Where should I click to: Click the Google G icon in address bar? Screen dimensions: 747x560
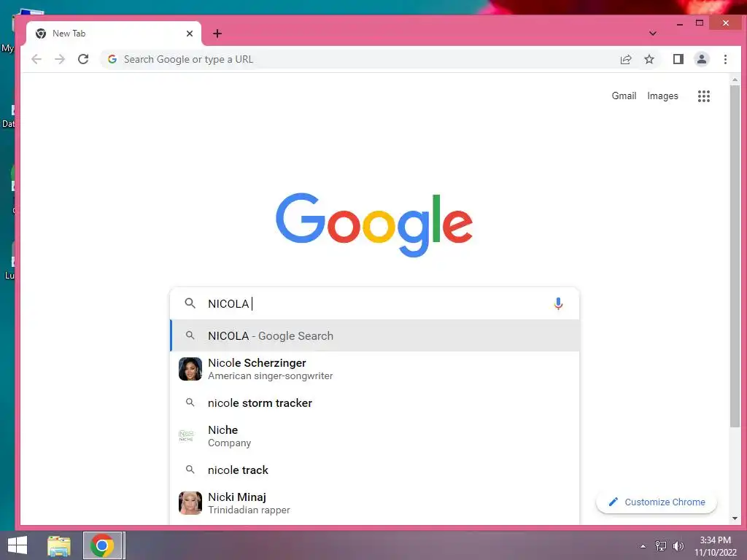(x=112, y=59)
